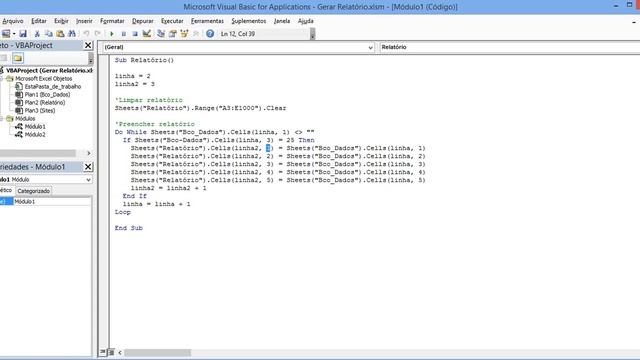The width and height of the screenshot is (640, 360).
Task: Open VBA Help via the blue question mark
Action: (210, 34)
